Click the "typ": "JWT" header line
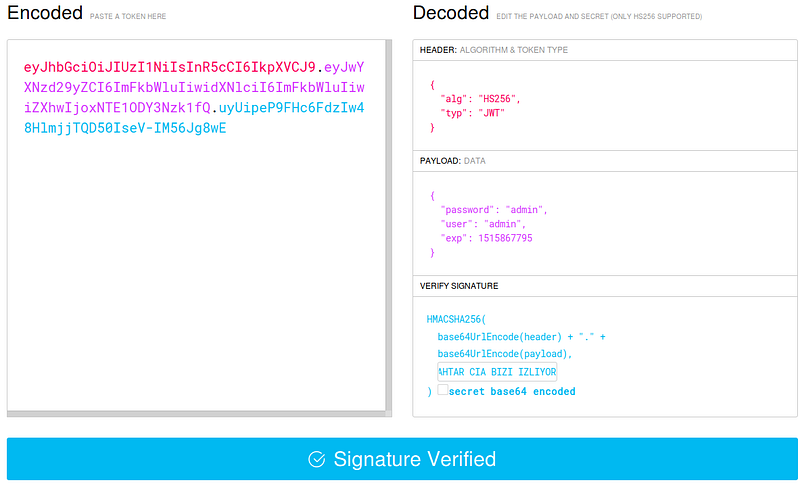 pos(472,113)
